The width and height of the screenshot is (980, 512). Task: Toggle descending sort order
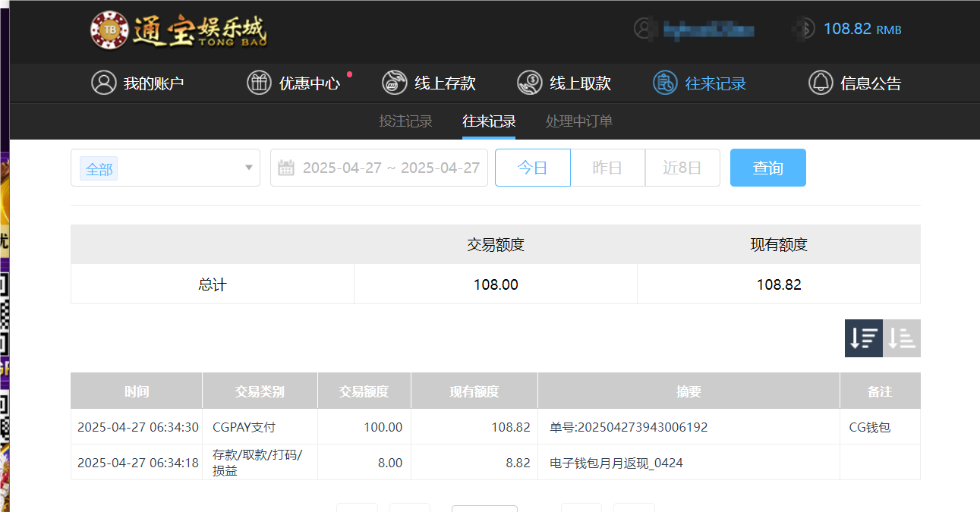863,338
